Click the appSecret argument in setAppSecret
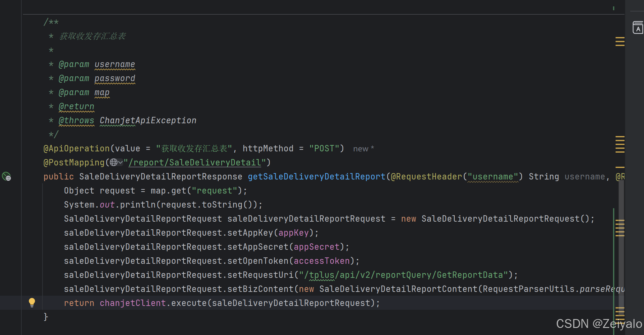The height and width of the screenshot is (335, 644). pyautogui.click(x=317, y=247)
